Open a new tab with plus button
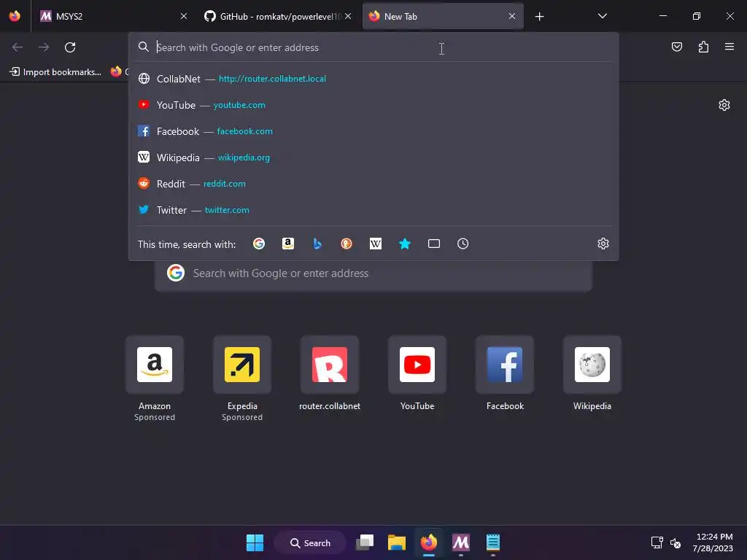Screen dimensions: 747x560 click(539, 17)
